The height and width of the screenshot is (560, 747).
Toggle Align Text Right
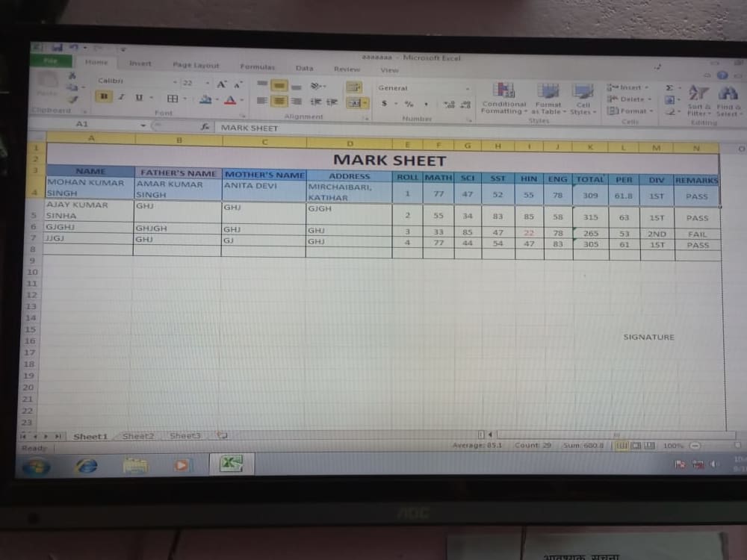click(297, 102)
